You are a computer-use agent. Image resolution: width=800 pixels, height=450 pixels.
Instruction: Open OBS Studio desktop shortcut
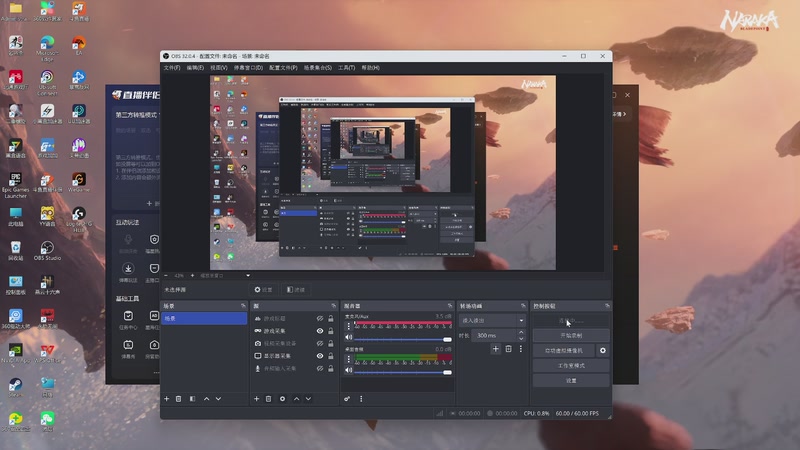[47, 251]
